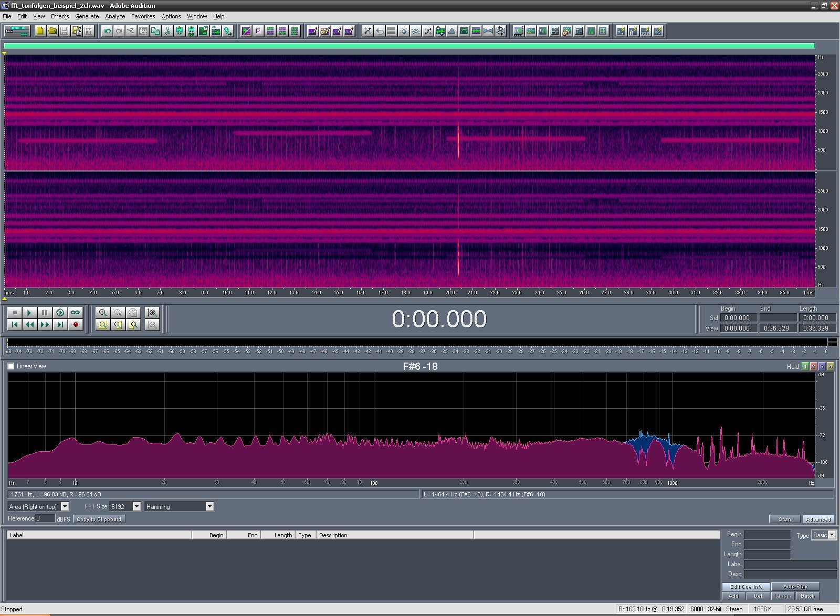Click the scissors Cut icon in toolbar

pos(167,31)
